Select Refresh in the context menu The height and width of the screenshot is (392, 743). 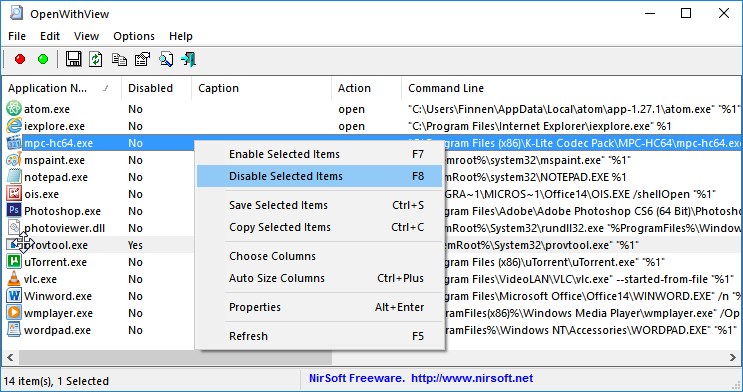tap(320, 336)
